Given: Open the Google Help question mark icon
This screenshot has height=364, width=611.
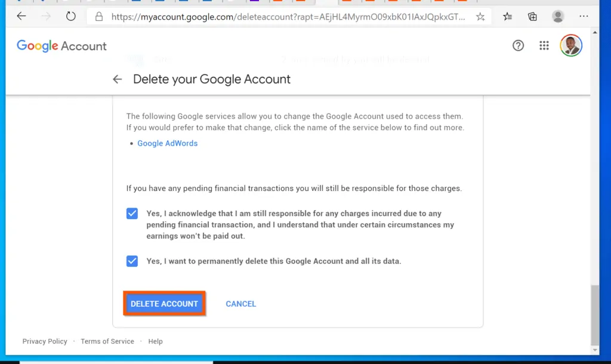Looking at the screenshot, I should coord(518,45).
